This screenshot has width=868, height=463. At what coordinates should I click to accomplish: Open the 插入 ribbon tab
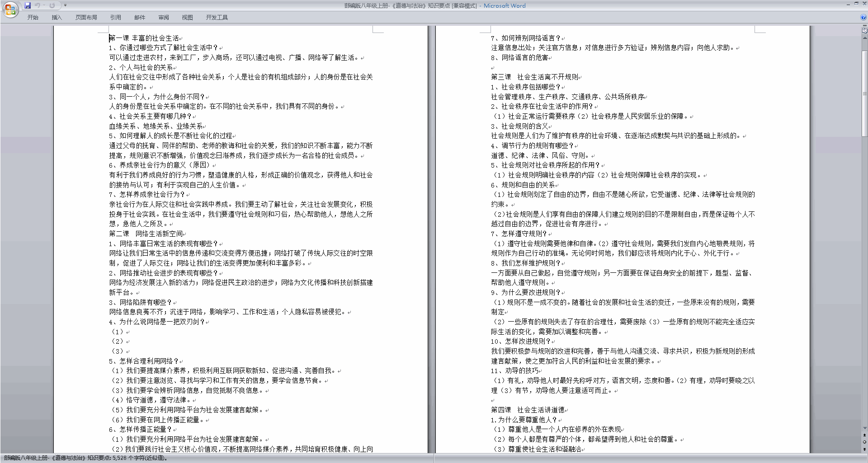tap(57, 17)
